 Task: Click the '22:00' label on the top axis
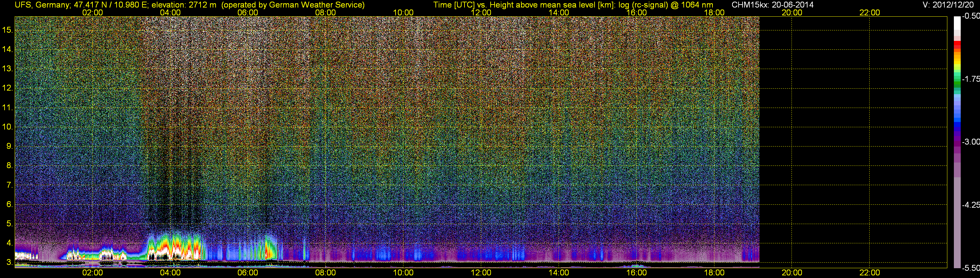[x=870, y=12]
